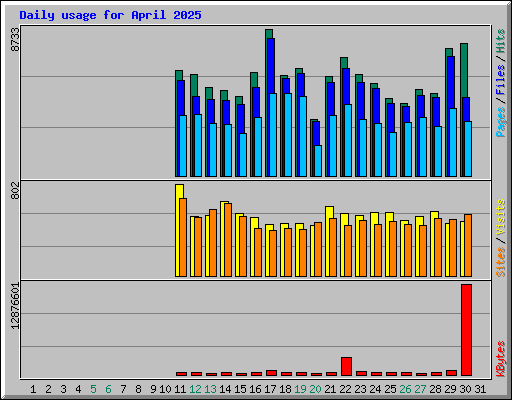Click day label 17 on the x-axis
Screen dimensions: 512x400
(x=270, y=389)
